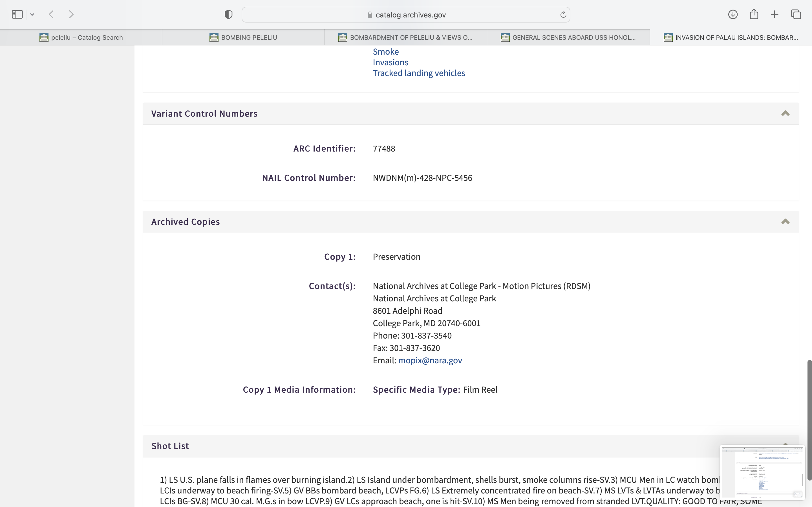Go back to previous page
The image size is (812, 507).
pyautogui.click(x=51, y=14)
